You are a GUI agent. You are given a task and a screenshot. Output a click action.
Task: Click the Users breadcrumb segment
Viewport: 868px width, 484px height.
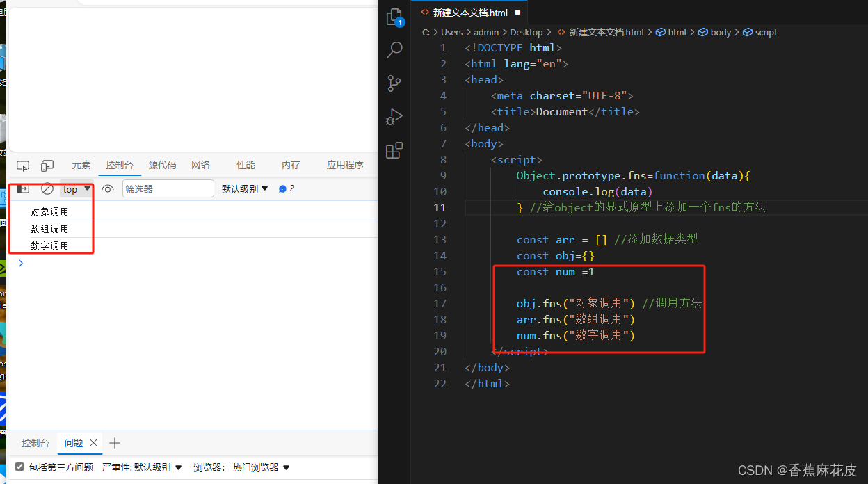(x=451, y=32)
